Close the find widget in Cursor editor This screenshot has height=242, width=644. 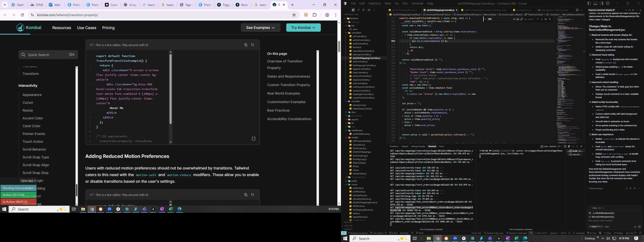pos(550,19)
